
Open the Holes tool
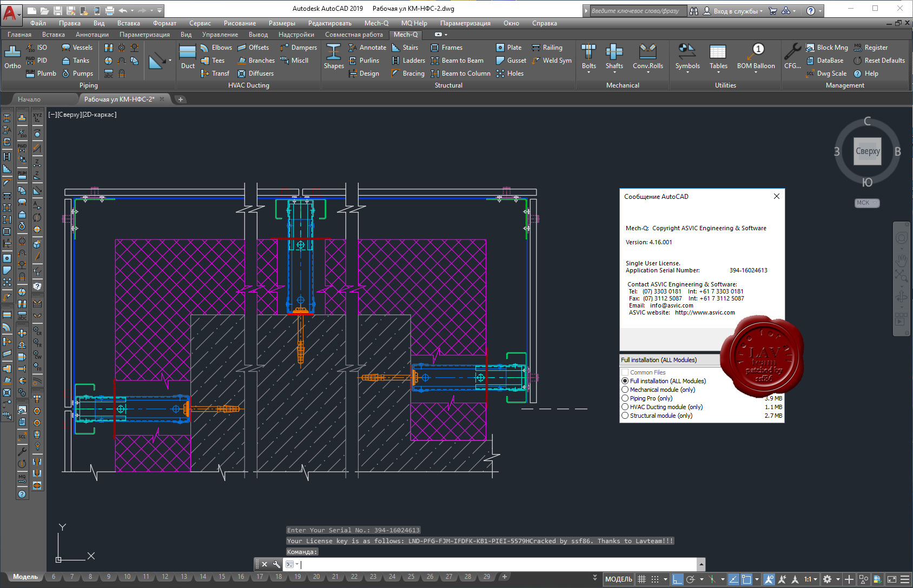click(510, 73)
